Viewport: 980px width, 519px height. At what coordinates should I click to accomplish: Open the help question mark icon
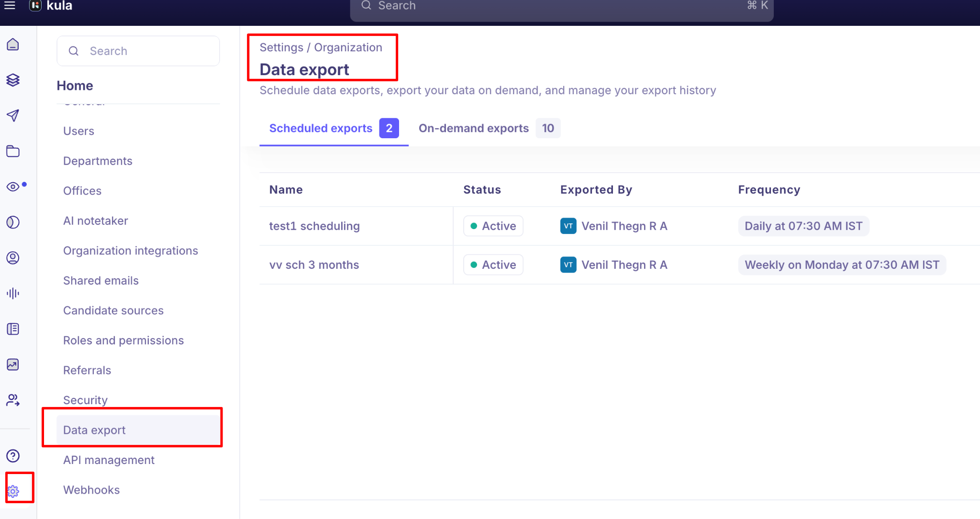pyautogui.click(x=13, y=456)
